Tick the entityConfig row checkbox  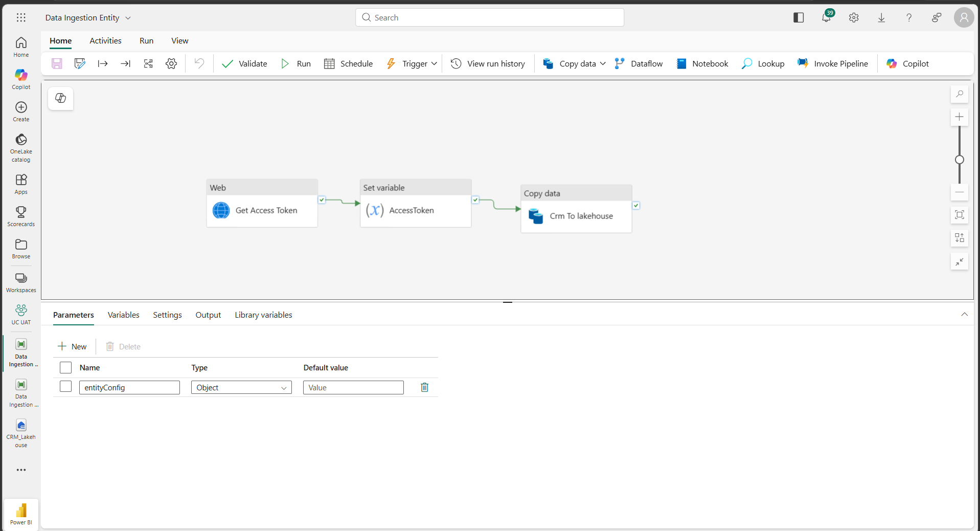(x=65, y=386)
